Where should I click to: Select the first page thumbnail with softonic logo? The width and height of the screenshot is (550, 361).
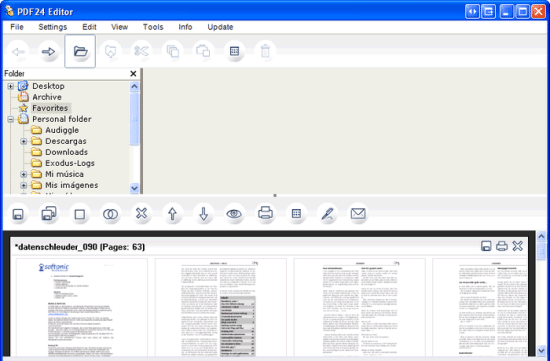click(82, 307)
